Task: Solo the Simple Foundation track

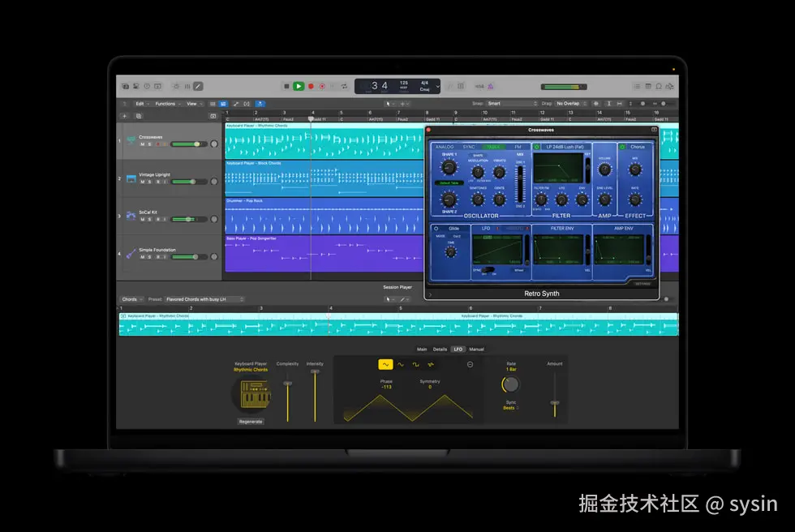Action: point(149,257)
